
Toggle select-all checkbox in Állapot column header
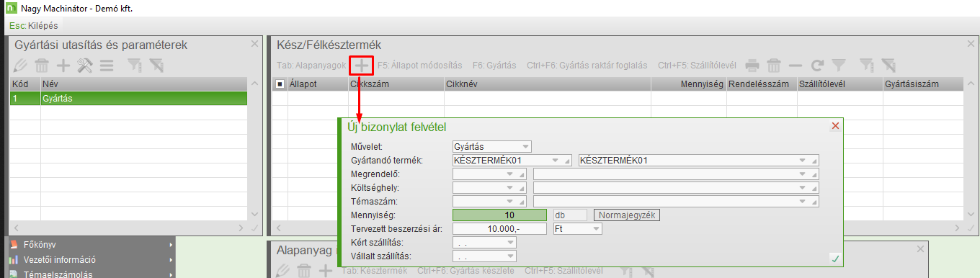tap(280, 84)
